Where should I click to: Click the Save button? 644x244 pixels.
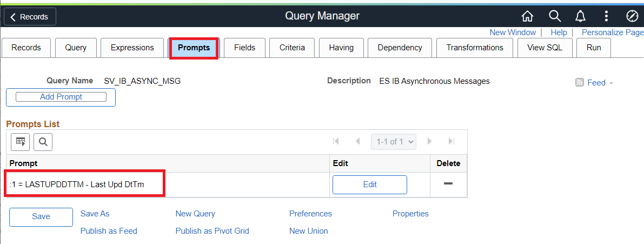tap(41, 216)
